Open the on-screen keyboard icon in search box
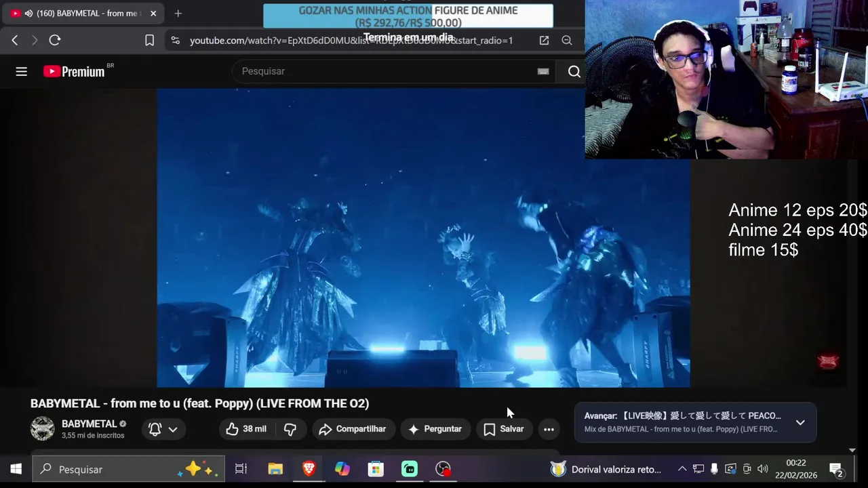The height and width of the screenshot is (488, 868). tap(543, 71)
